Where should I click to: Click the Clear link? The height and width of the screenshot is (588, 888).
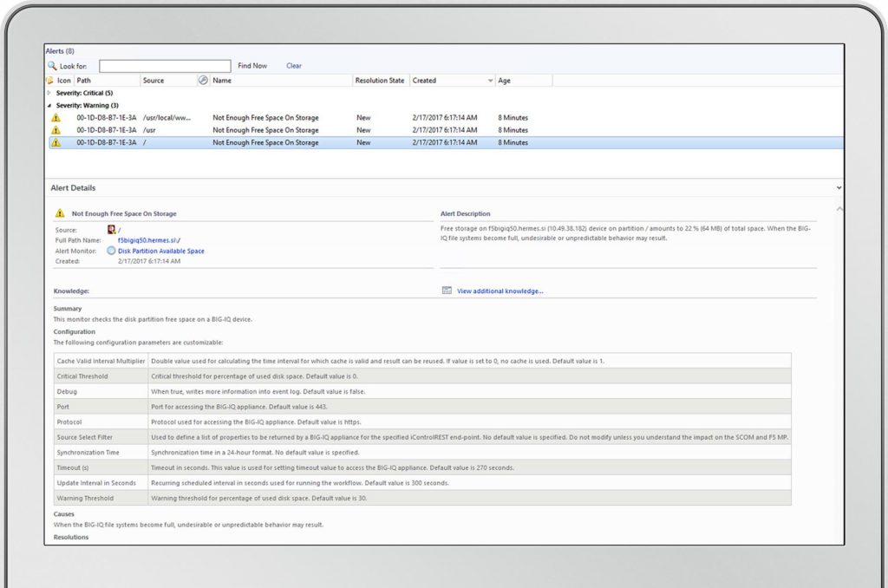pos(294,66)
